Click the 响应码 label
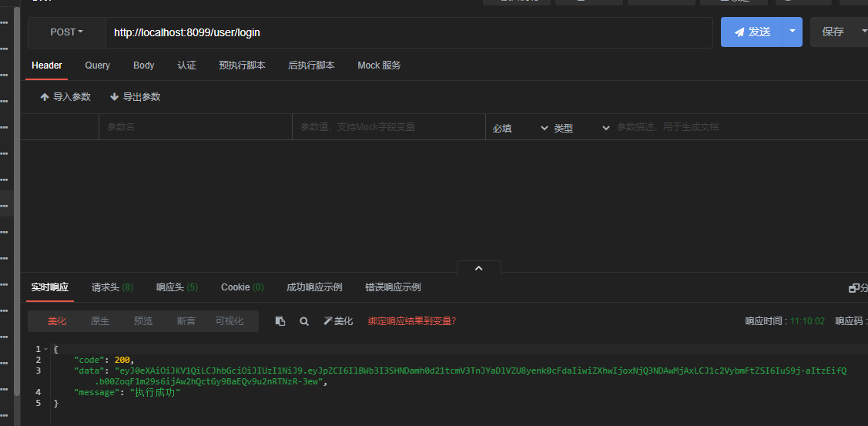868x426 pixels. tap(850, 321)
